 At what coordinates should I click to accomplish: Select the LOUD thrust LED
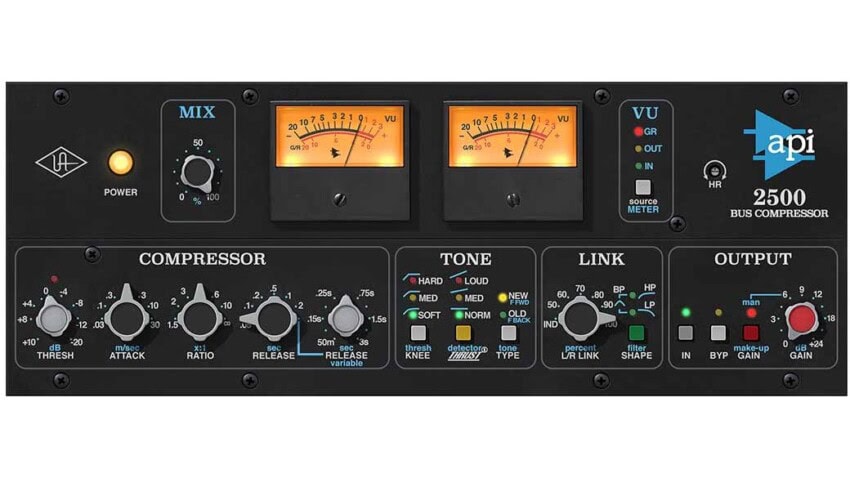(x=459, y=281)
